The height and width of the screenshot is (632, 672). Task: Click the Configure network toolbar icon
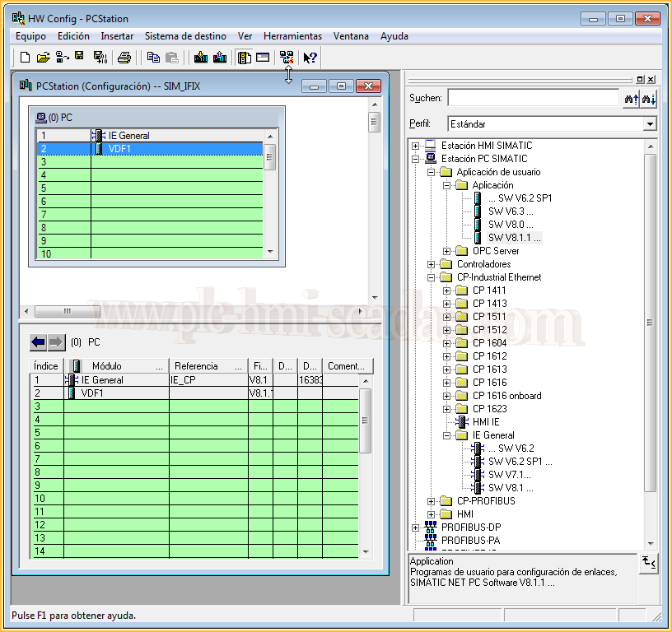point(286,58)
